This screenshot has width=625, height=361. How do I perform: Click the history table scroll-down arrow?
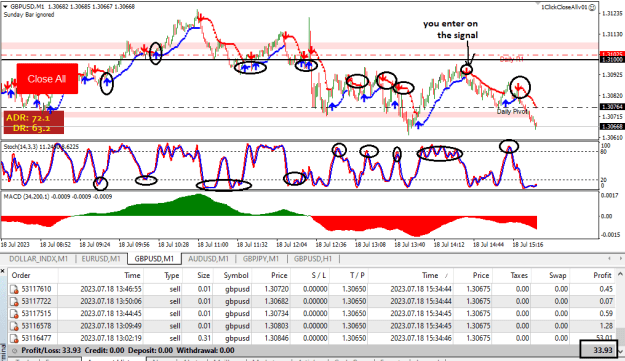tap(620, 351)
